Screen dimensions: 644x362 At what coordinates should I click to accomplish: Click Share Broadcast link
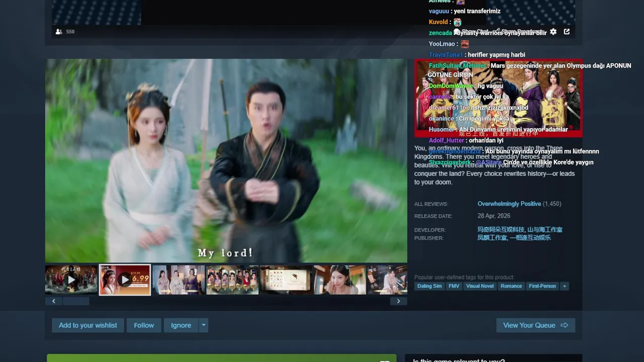[519, 32]
